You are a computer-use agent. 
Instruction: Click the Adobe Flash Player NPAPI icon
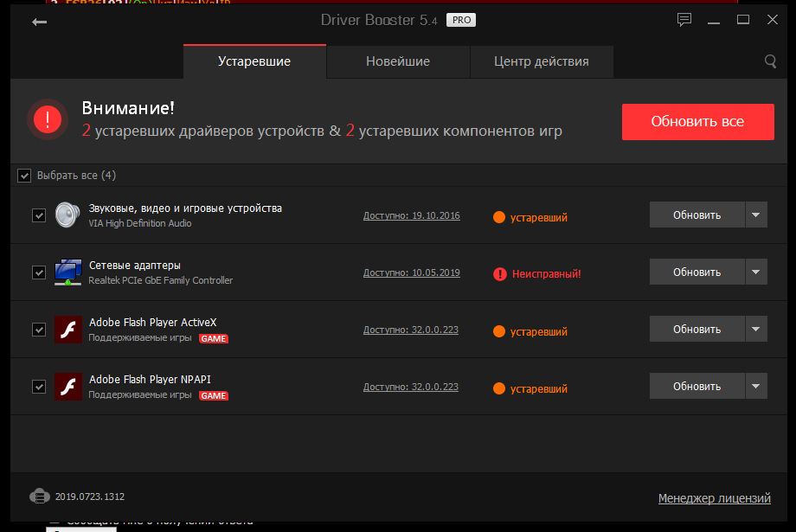[68, 387]
